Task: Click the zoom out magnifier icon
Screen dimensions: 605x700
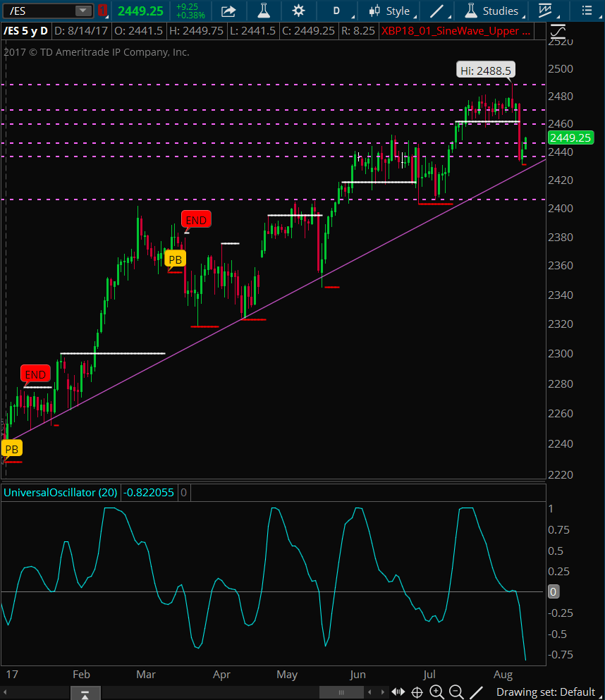Action: 456,692
